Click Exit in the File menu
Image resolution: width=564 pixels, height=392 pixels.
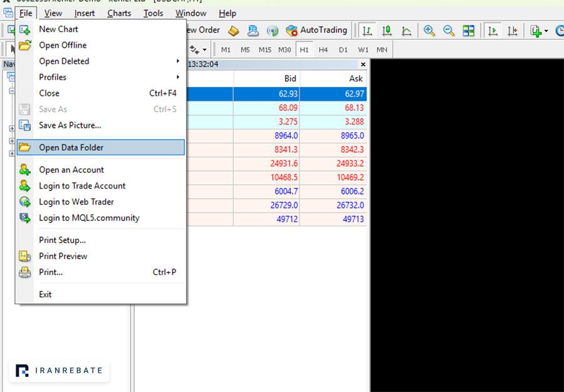[x=101, y=294]
